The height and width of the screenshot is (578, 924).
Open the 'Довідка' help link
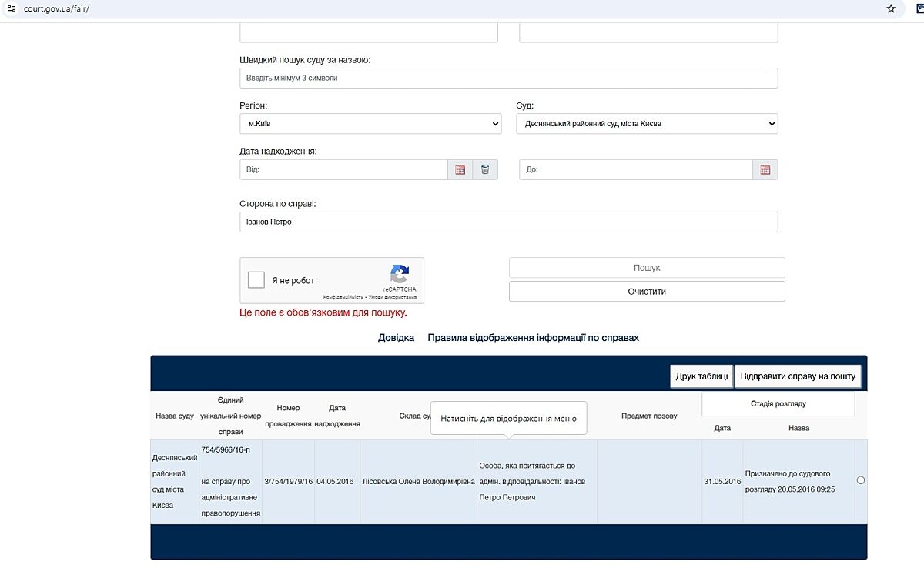396,338
